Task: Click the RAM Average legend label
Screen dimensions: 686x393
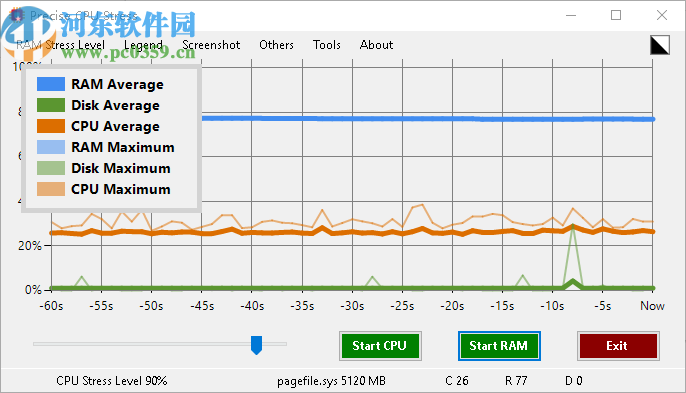Action: pos(117,84)
